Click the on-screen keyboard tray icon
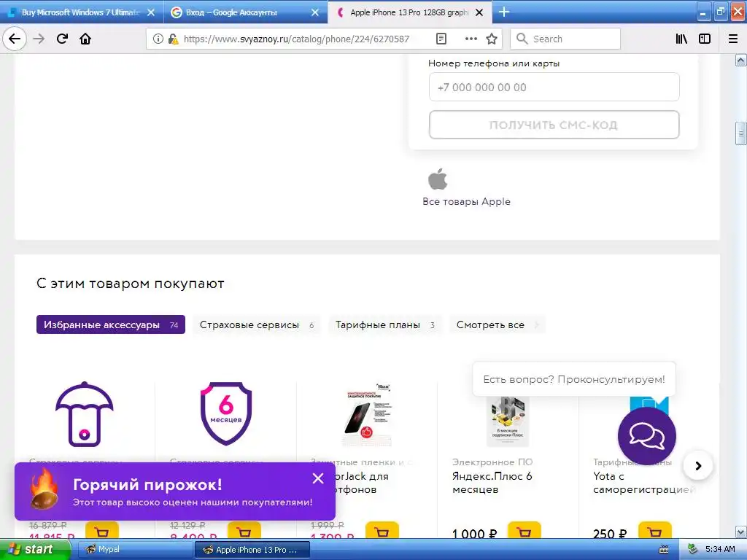 coord(663,550)
